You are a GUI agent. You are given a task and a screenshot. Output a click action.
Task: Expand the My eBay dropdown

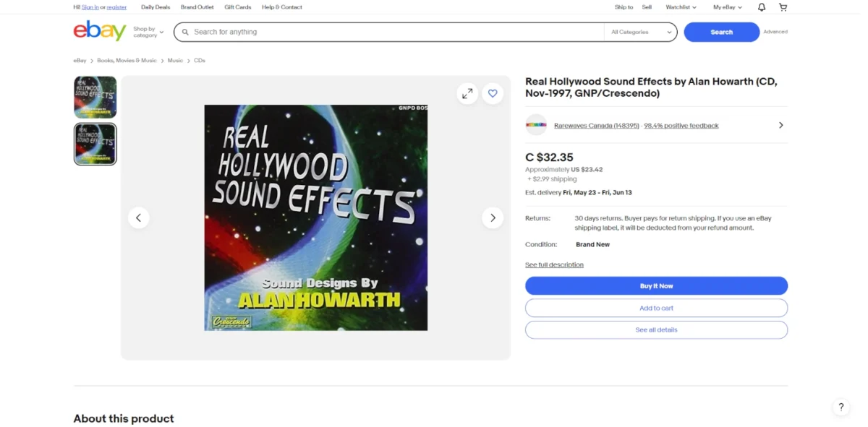[727, 7]
